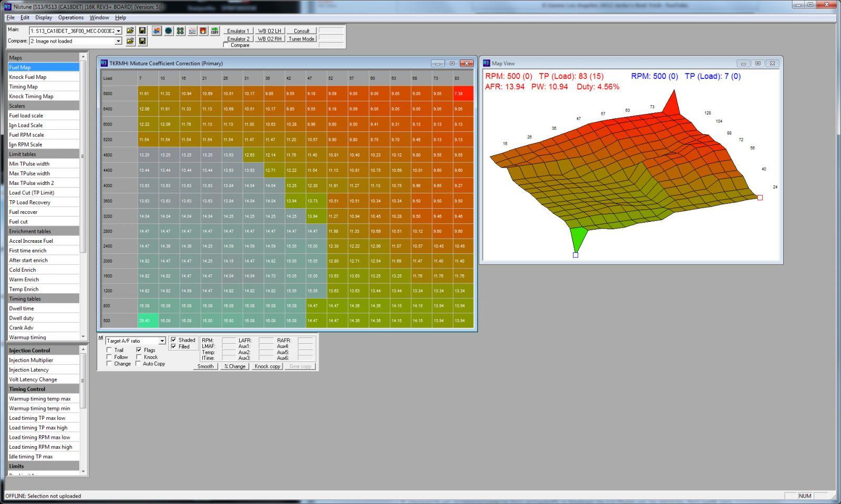The height and width of the screenshot is (504, 841).
Task: Click the Compare image open folder icon
Action: [x=130, y=41]
